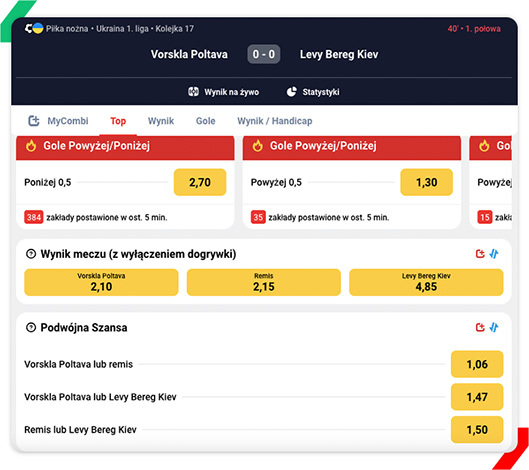Click the first Gole Powyżej/Poniżej red card header

pos(125,147)
